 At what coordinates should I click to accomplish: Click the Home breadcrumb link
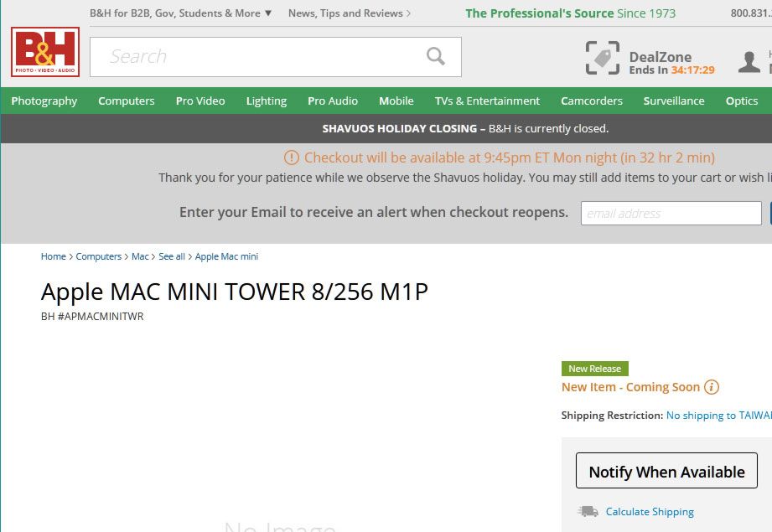click(x=53, y=256)
